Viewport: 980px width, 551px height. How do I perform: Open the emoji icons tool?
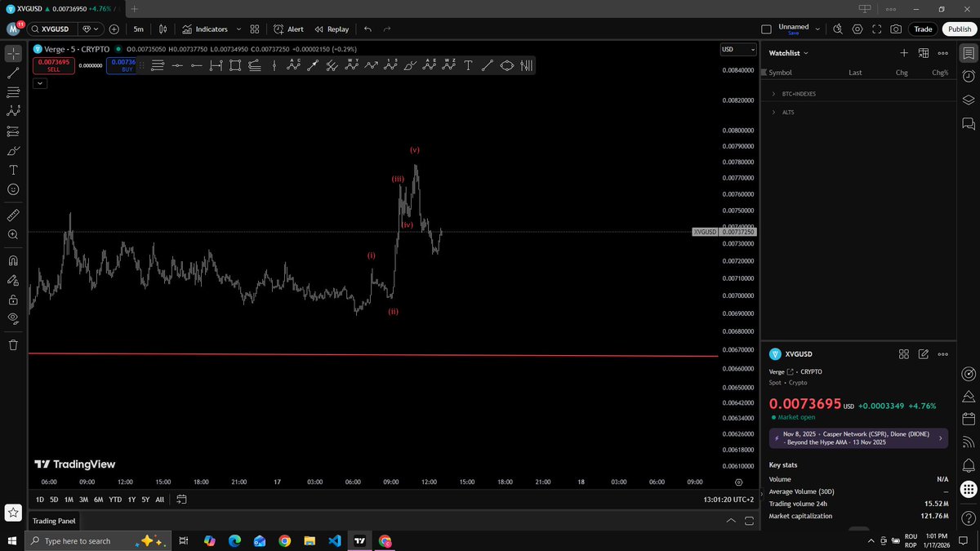pyautogui.click(x=13, y=189)
